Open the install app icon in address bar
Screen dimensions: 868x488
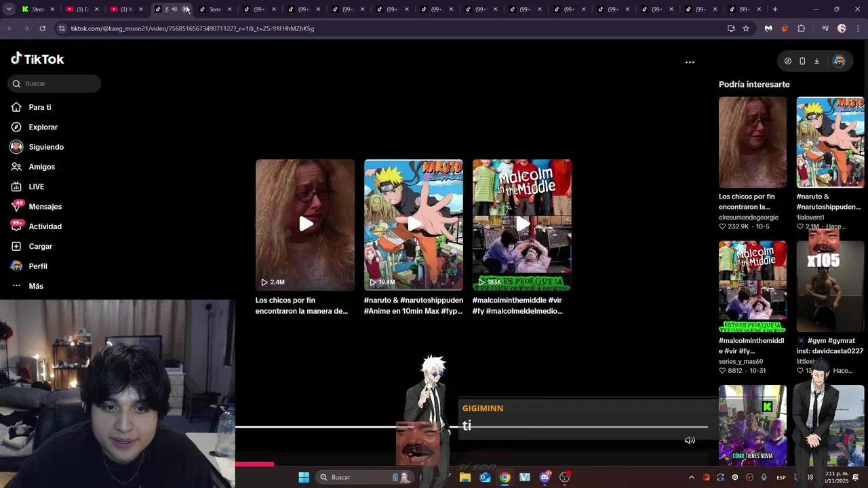point(731,28)
